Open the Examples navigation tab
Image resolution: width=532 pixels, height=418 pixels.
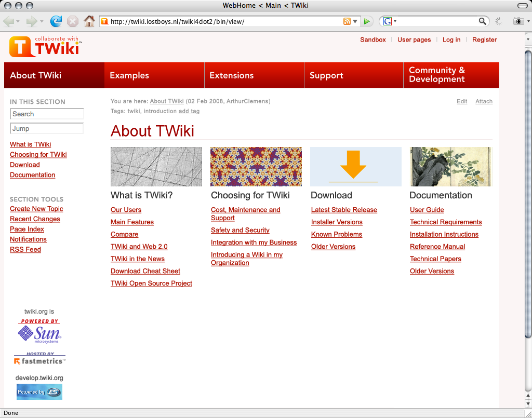point(129,75)
